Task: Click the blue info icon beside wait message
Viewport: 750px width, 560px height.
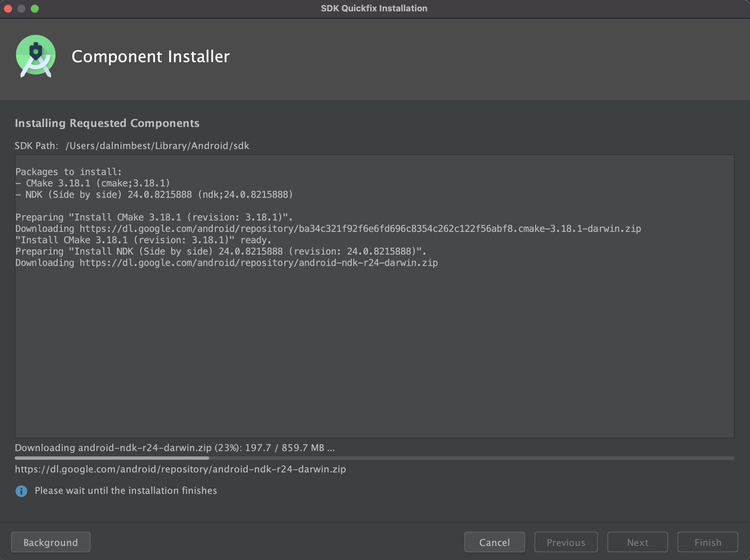Action: click(x=21, y=491)
